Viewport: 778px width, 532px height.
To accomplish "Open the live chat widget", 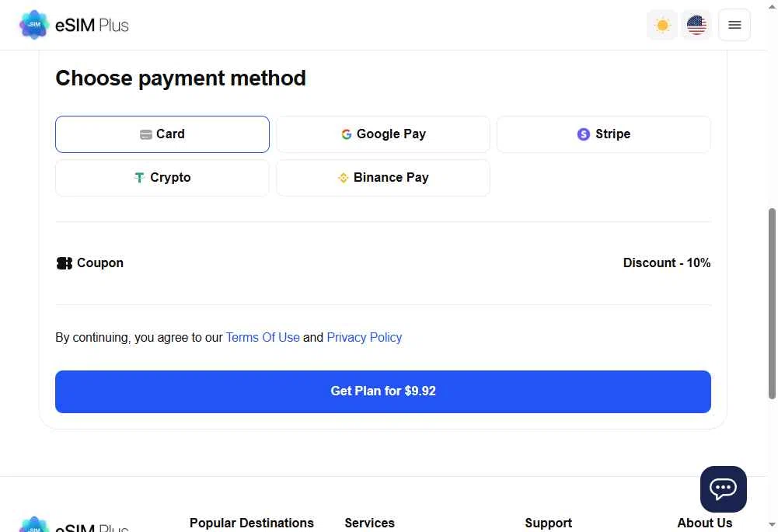I will 723,489.
